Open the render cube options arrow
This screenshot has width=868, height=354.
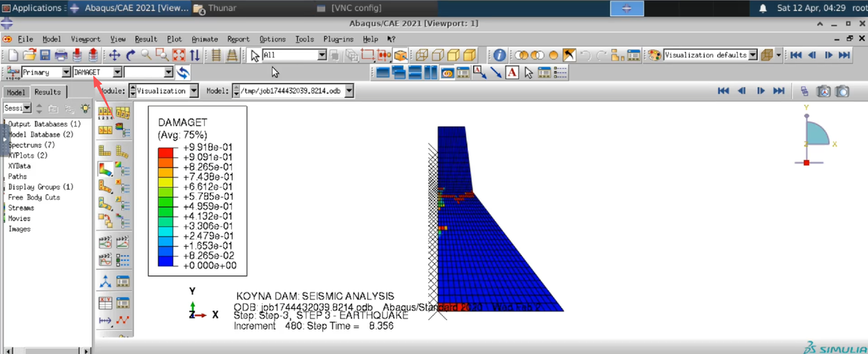coord(778,55)
